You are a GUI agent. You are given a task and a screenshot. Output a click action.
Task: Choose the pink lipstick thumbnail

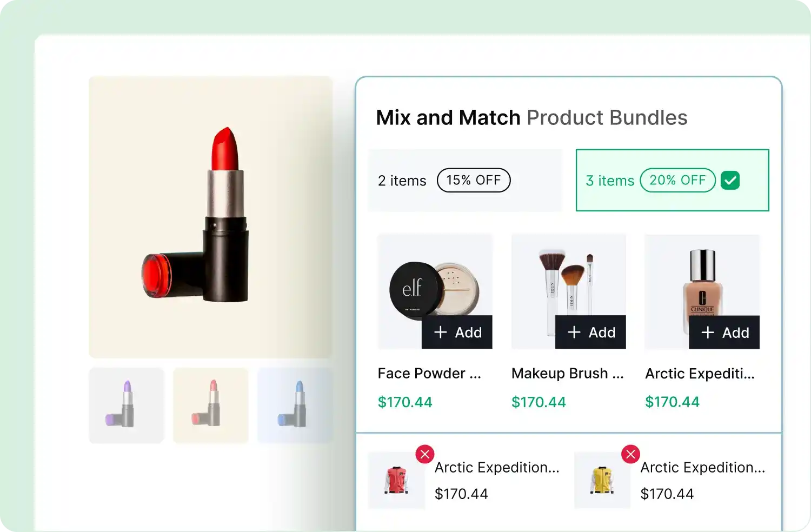point(210,405)
